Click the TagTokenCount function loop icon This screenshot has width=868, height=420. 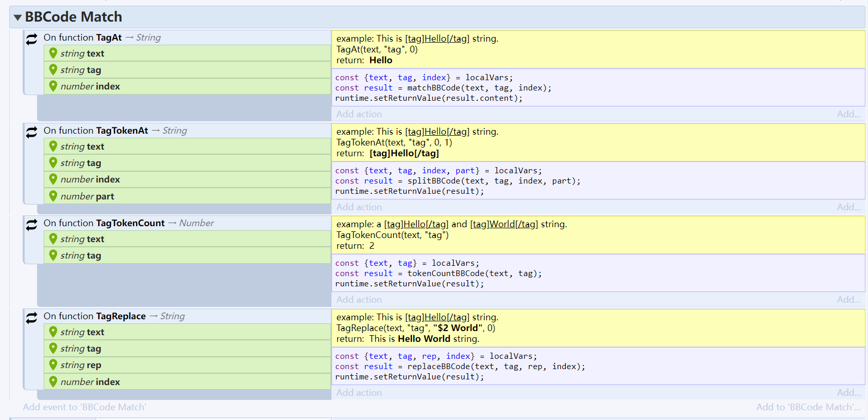pos(32,225)
